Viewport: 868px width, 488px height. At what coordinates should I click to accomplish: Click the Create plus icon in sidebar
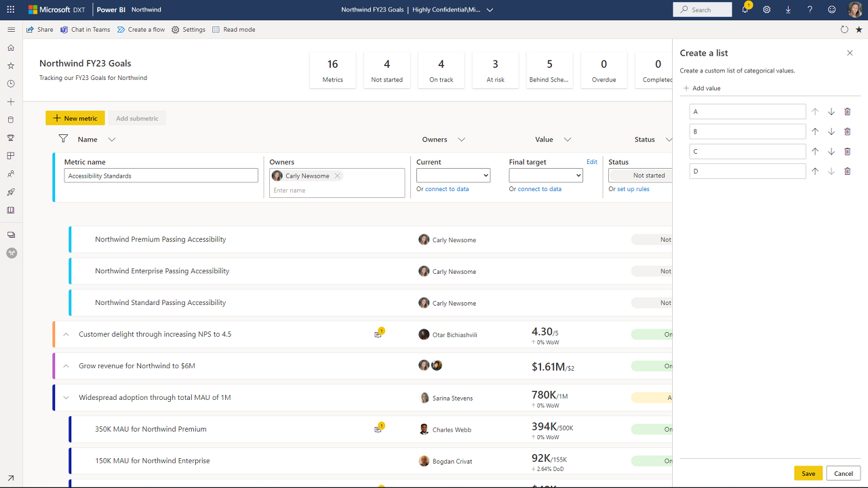coord(11,102)
